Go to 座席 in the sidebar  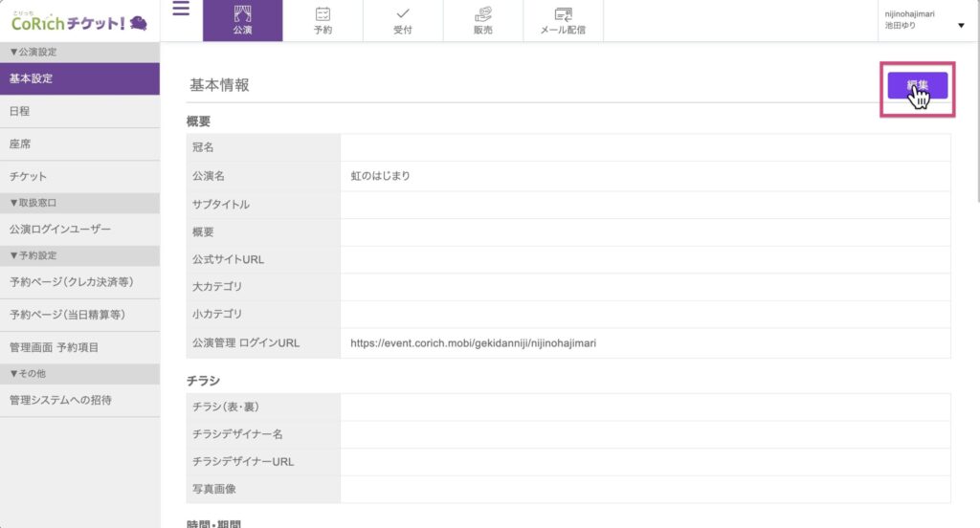click(x=20, y=144)
